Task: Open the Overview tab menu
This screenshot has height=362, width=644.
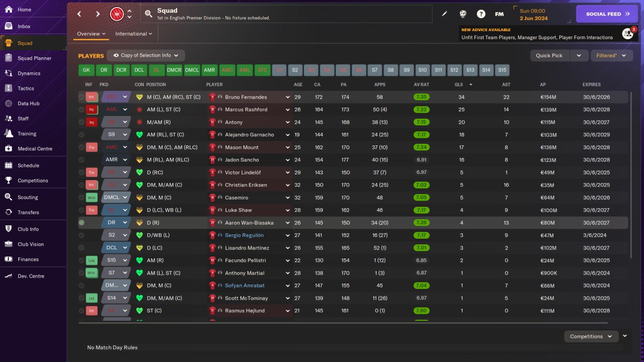Action: coord(91,34)
